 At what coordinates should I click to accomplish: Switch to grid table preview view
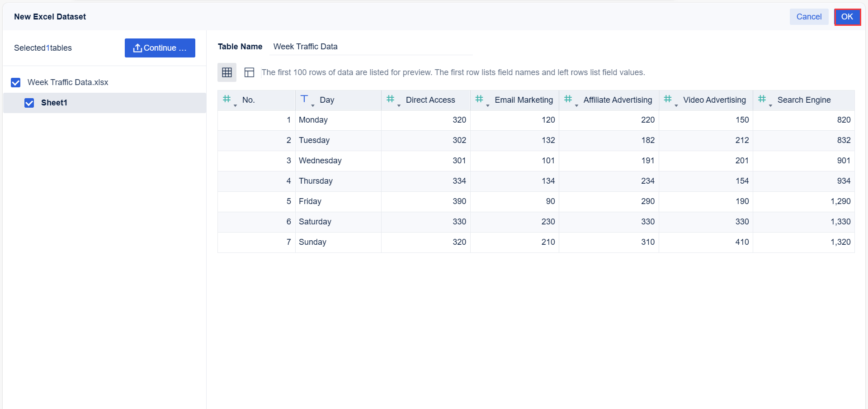tap(227, 72)
